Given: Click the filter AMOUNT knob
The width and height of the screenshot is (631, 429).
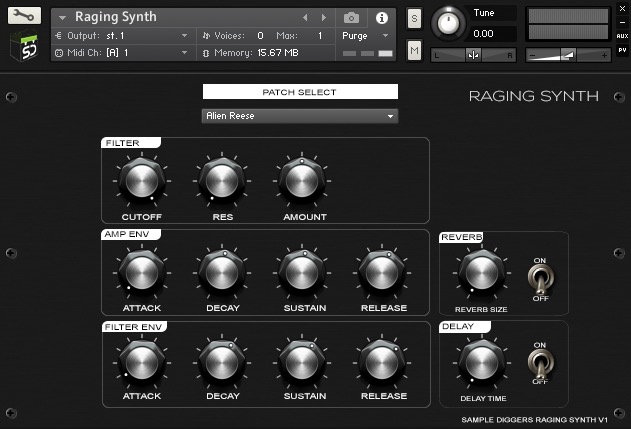Looking at the screenshot, I should [302, 181].
